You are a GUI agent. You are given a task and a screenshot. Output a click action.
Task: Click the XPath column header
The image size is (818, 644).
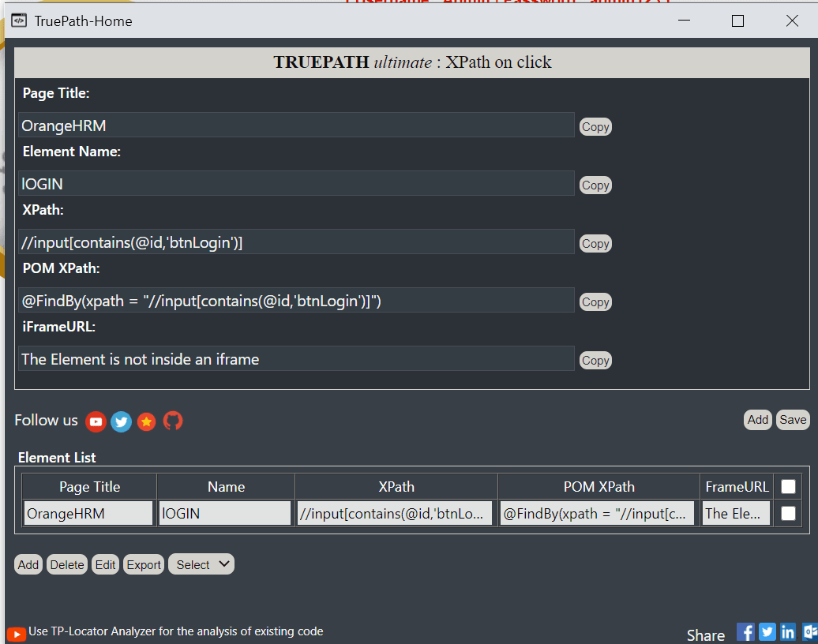396,486
